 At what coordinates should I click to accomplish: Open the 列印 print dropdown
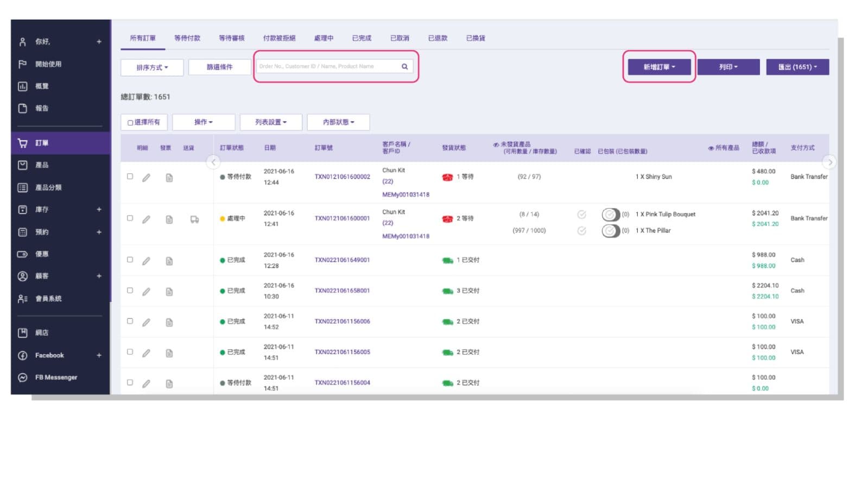tap(728, 67)
